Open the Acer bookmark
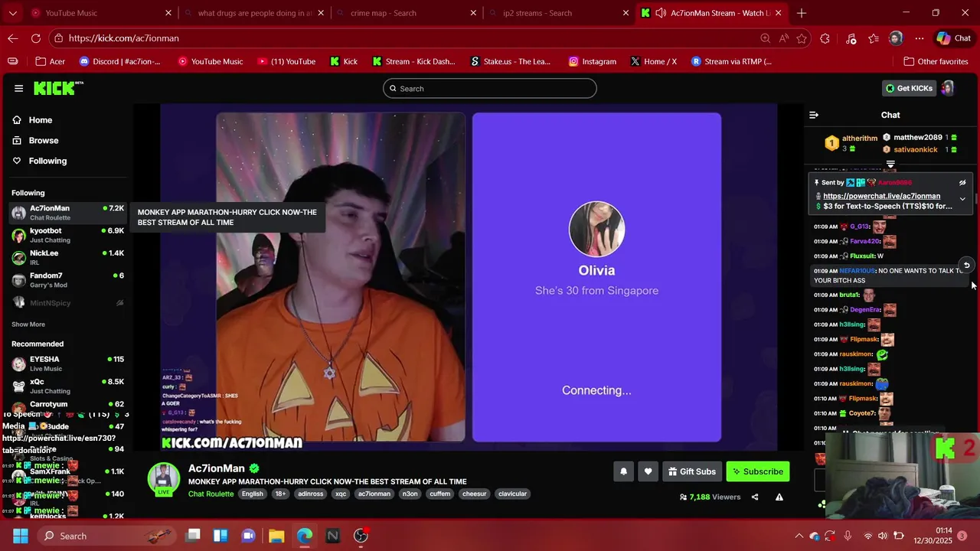 tap(51, 61)
